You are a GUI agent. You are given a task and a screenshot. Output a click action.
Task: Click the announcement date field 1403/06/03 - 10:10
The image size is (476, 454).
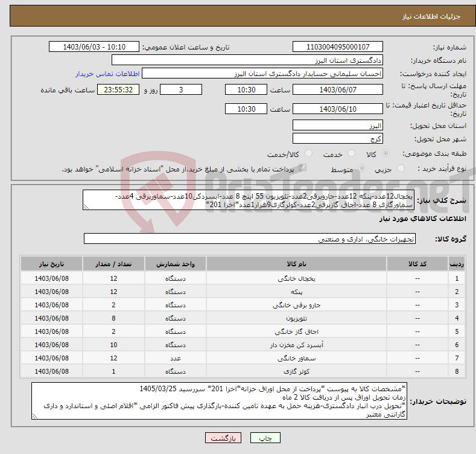point(94,47)
